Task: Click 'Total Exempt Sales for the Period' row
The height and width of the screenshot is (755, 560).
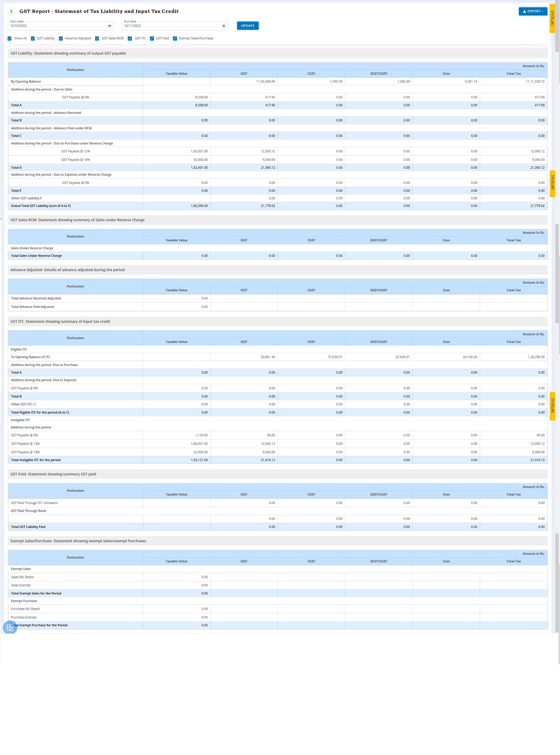Action: pyautogui.click(x=278, y=594)
